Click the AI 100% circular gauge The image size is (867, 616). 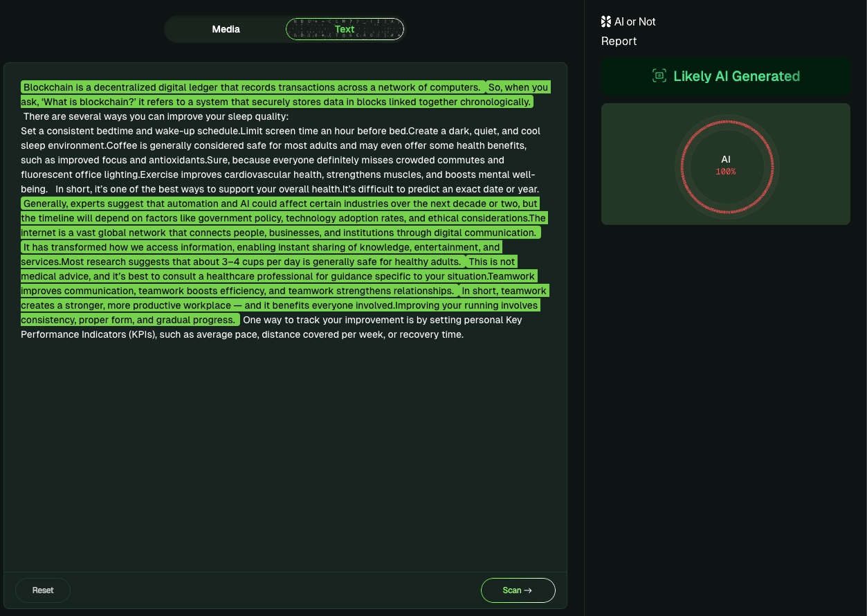click(726, 166)
